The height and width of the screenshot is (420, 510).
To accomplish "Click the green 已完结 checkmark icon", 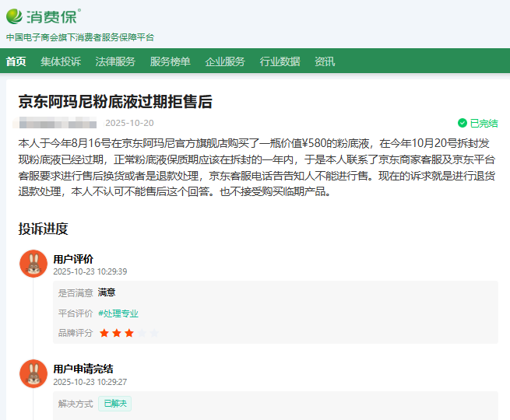I will (x=463, y=123).
